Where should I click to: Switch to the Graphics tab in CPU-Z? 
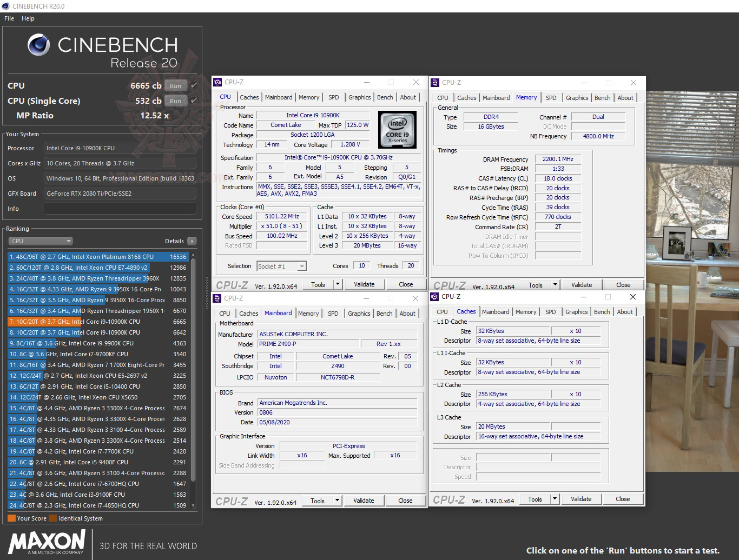[359, 97]
